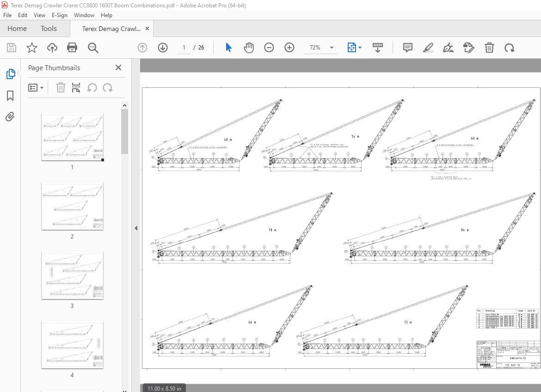
Task: Open the Window menu
Action: [x=84, y=15]
